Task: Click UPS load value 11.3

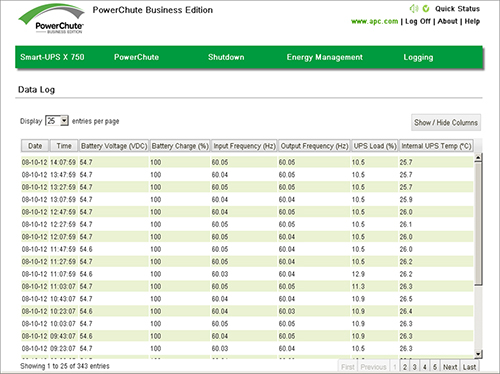Action: tap(358, 287)
